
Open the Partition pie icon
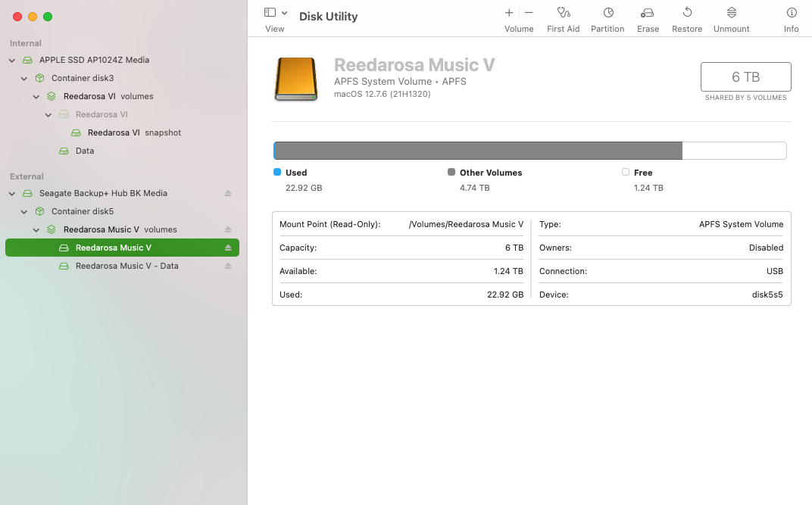[608, 12]
